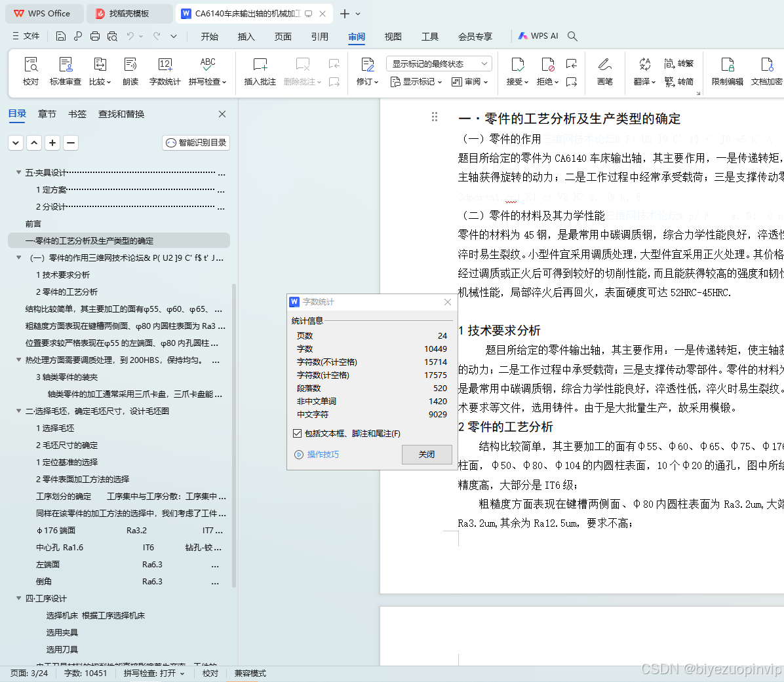This screenshot has width=784, height=682.
Task: Select outline item 2 毛坯尺寸的确定
Action: (x=67, y=445)
